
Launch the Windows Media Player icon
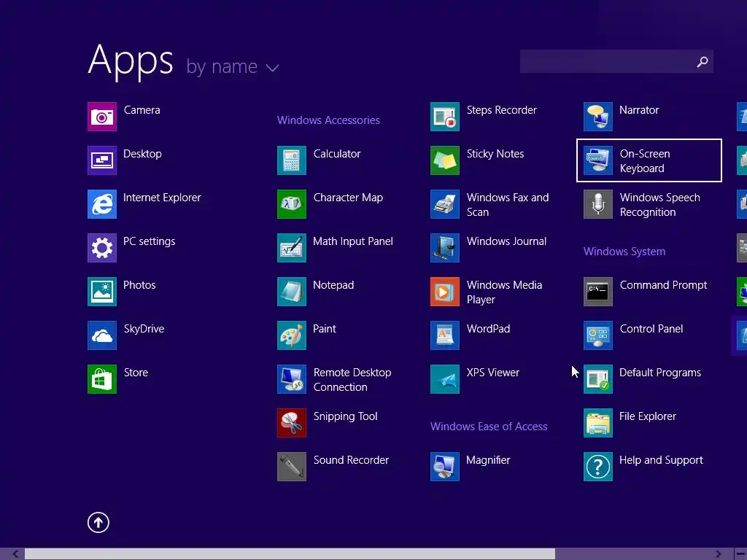[445, 292]
